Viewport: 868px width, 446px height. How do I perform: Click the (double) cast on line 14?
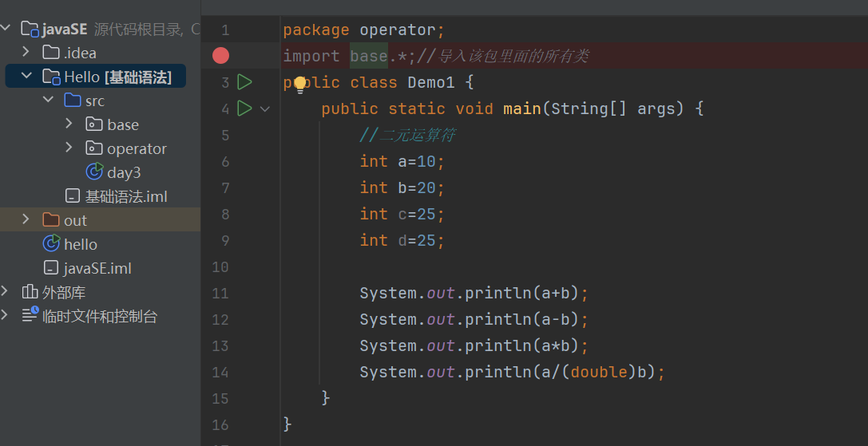pyautogui.click(x=599, y=372)
